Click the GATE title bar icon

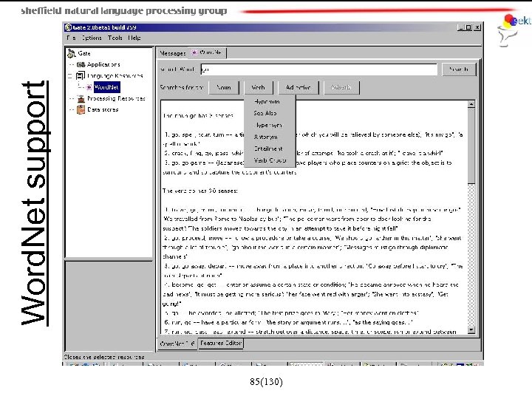[68, 27]
